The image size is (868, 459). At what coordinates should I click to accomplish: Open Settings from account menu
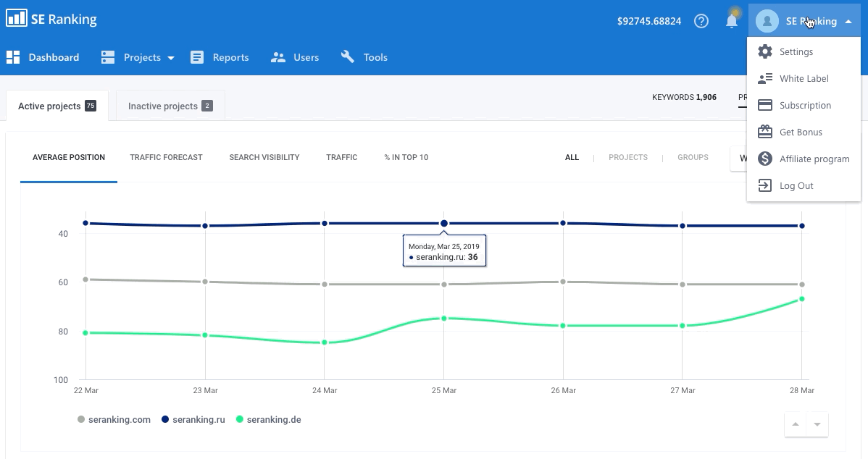[804, 51]
